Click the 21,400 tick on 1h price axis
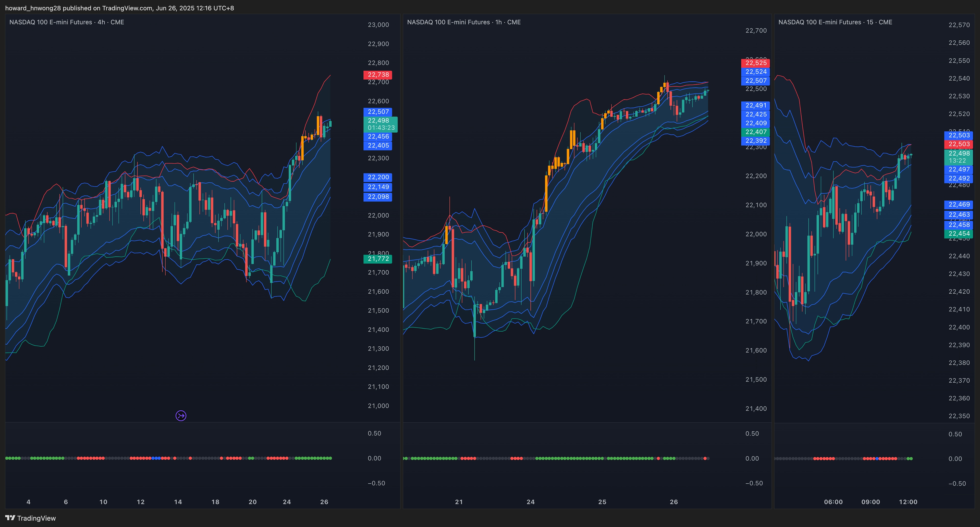The height and width of the screenshot is (527, 980). tap(756, 408)
